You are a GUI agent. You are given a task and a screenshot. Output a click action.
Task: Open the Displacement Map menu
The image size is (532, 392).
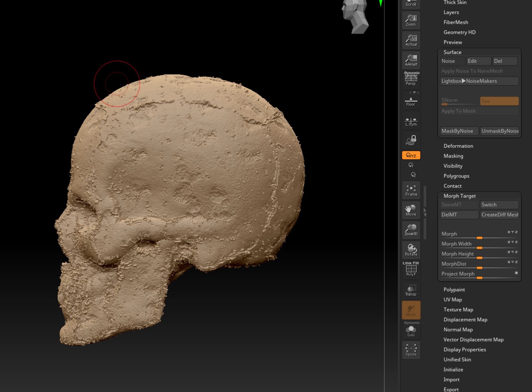click(x=465, y=320)
